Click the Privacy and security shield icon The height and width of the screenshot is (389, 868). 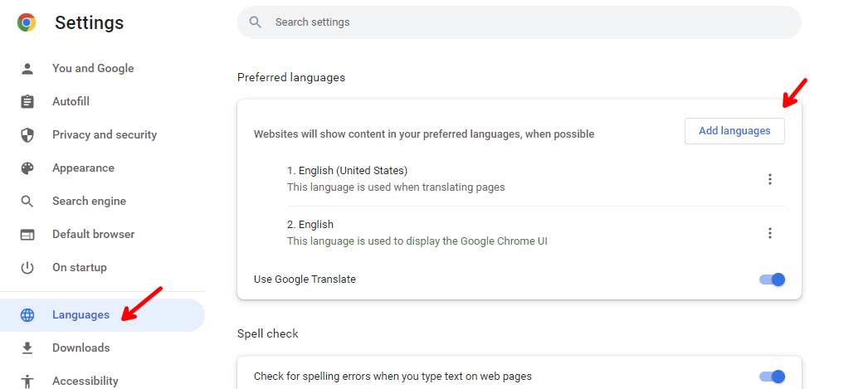[27, 135]
